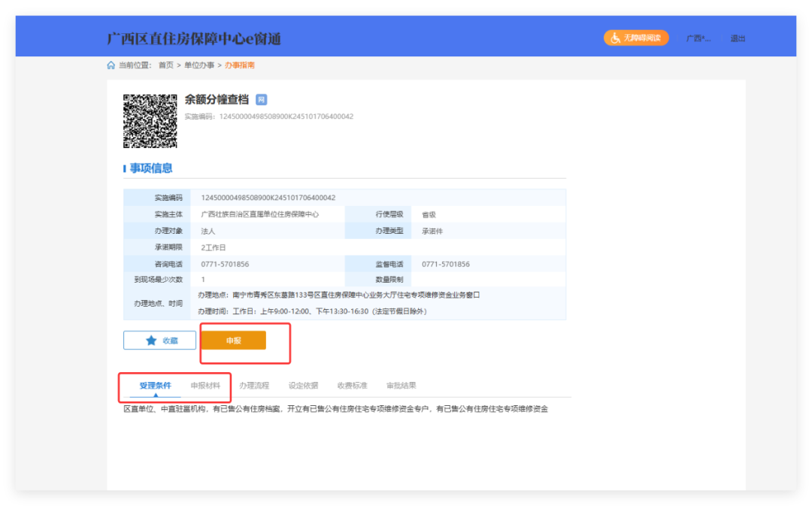Select the 受理条件 tab
Viewport: 812px width, 506px height.
point(155,386)
